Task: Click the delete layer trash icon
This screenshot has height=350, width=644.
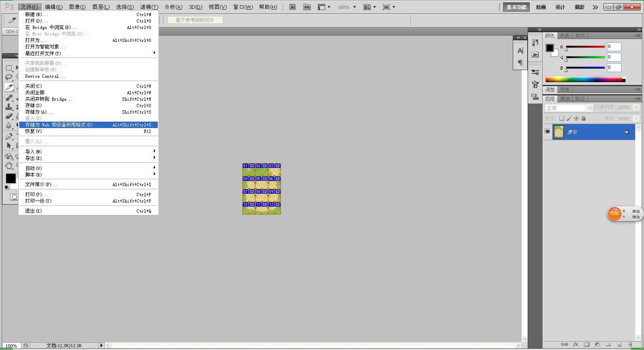Action: pos(630,344)
